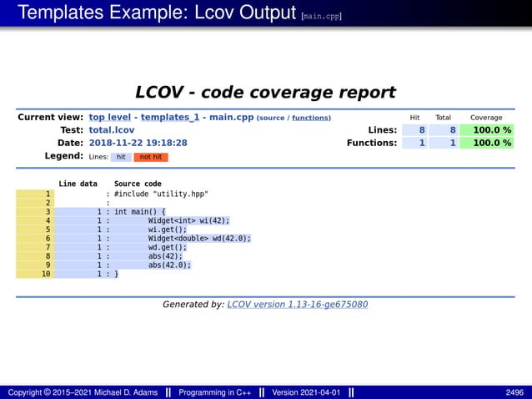Click the Lines coverage '100.0 %' cell

coord(486,130)
